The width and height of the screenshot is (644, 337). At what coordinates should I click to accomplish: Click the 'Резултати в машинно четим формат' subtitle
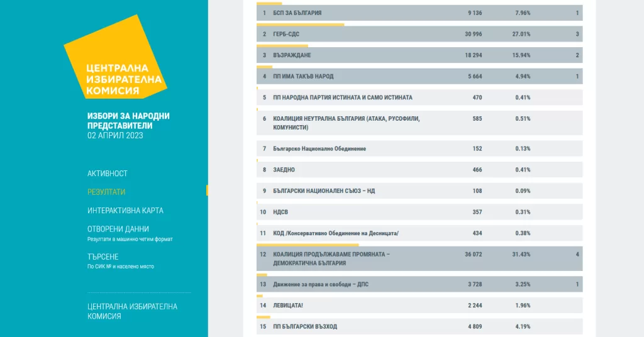point(130,239)
